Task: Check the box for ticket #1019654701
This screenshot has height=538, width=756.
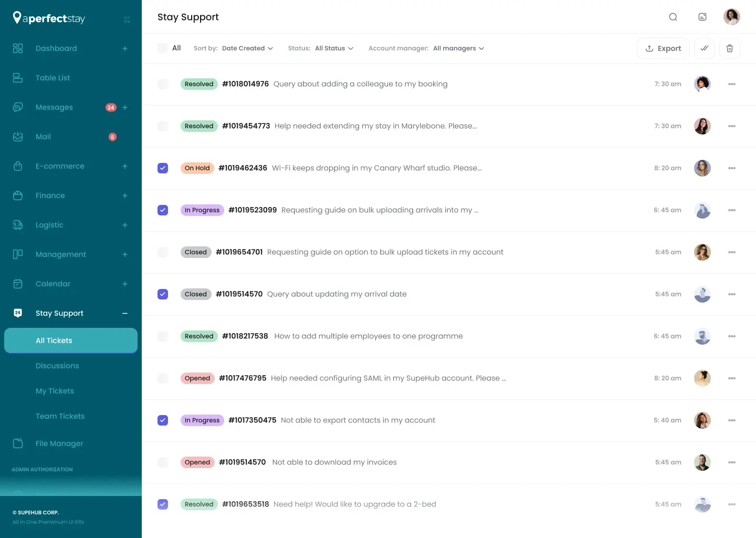Action: pos(163,252)
